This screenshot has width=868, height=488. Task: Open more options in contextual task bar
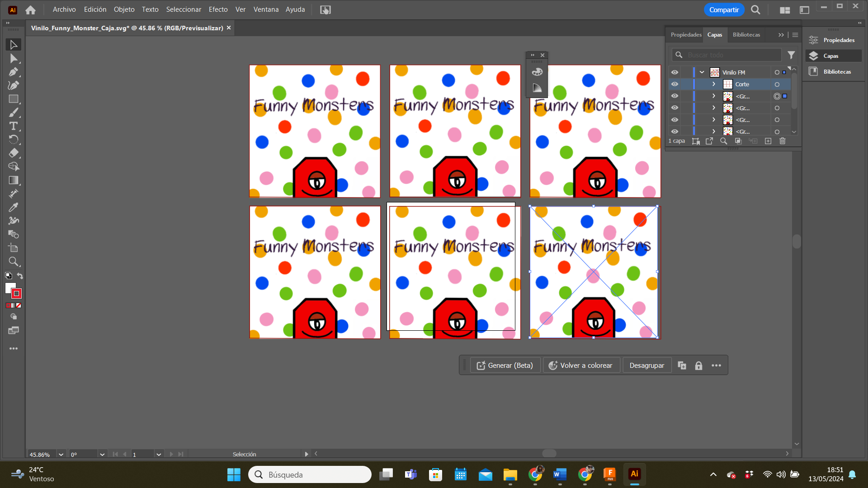716,366
